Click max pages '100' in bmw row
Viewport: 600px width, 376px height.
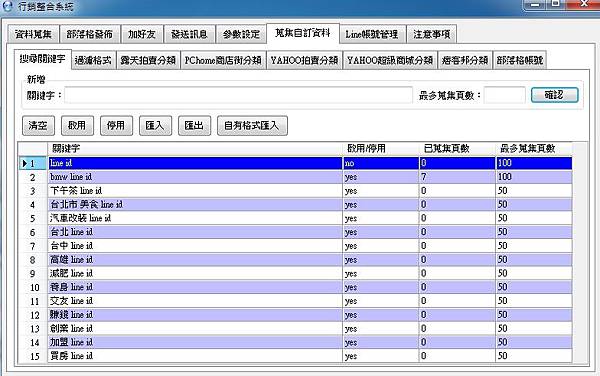(x=534, y=177)
